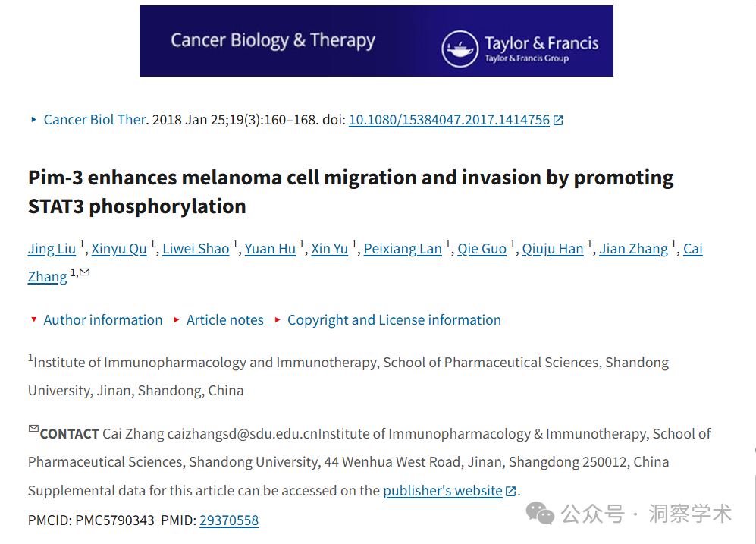Open author Peixiang Lan's link
This screenshot has height=544, width=756.
tap(403, 249)
